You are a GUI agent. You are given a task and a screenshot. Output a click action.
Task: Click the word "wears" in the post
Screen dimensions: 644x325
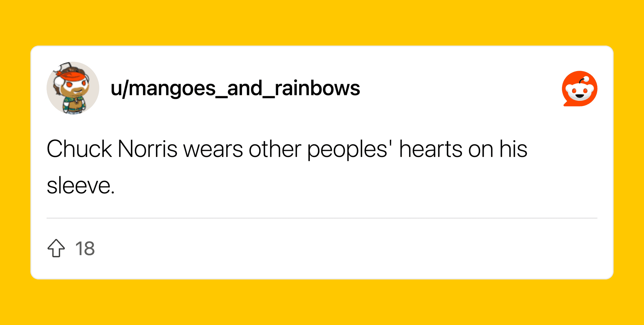point(213,149)
